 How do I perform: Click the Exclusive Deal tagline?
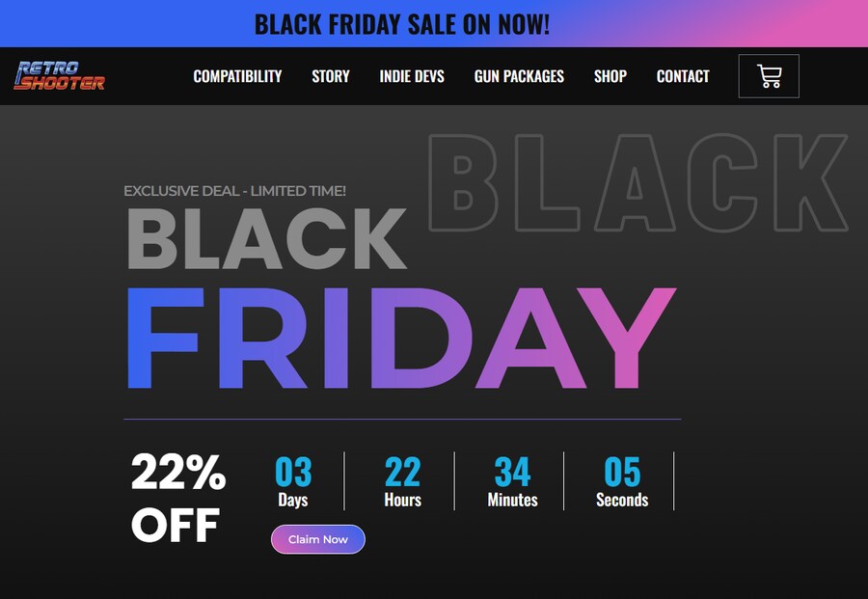pos(234,191)
